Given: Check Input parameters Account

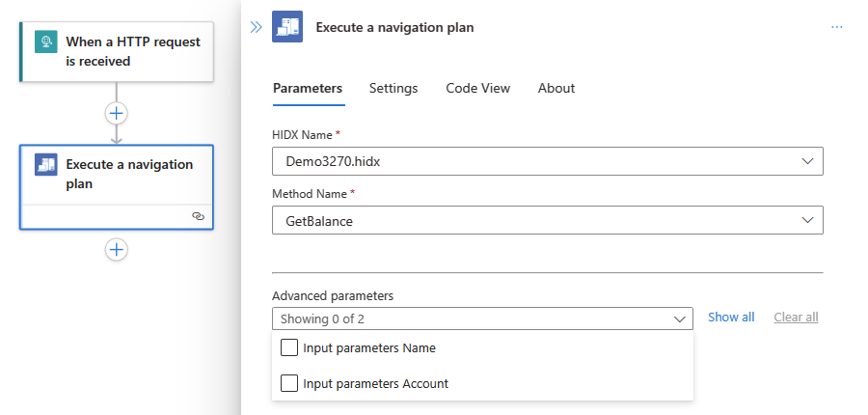Looking at the screenshot, I should click(x=289, y=383).
